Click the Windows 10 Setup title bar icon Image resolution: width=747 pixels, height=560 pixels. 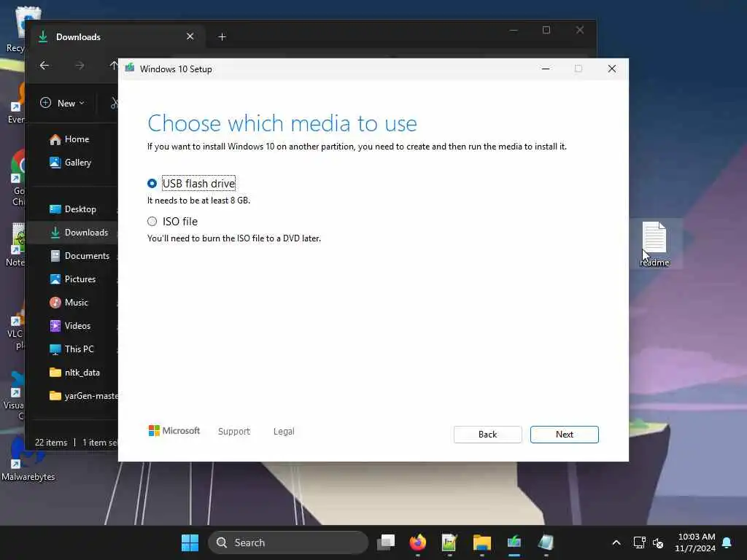(x=130, y=69)
